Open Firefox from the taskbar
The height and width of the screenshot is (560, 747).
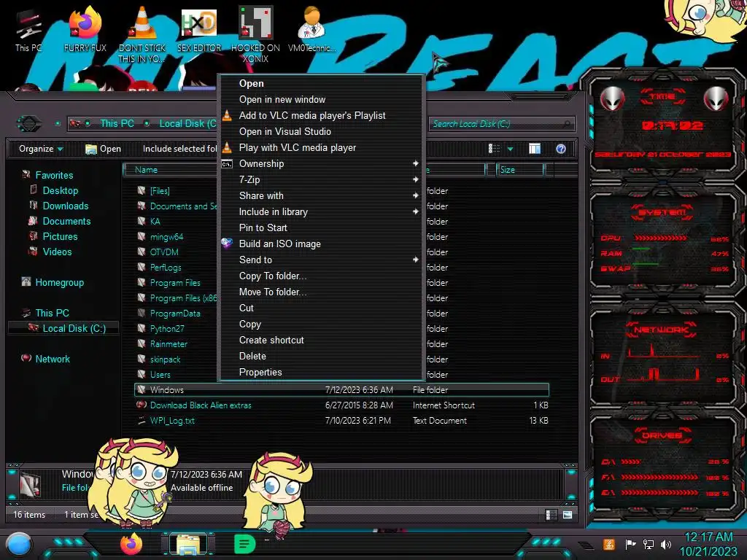click(131, 544)
